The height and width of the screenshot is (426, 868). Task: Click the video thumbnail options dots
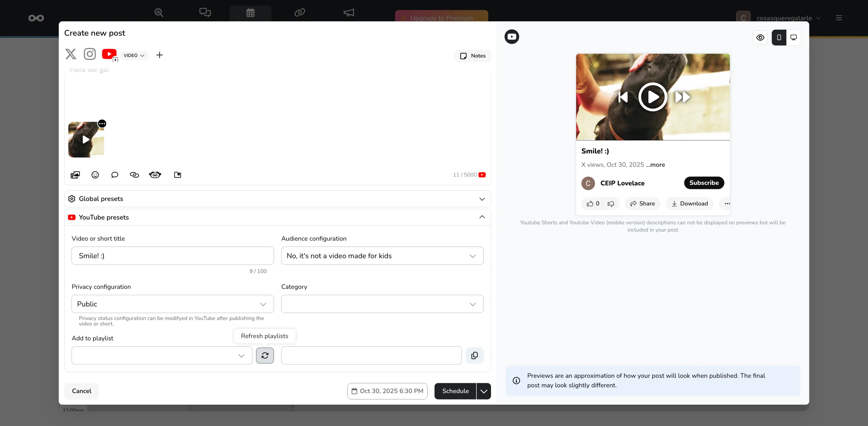coord(102,124)
